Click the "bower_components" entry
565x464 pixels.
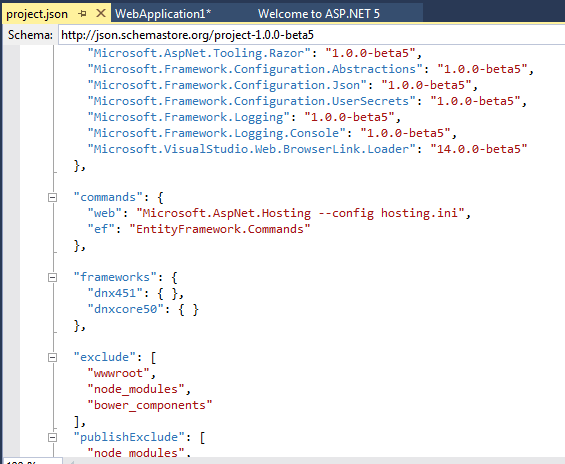[x=150, y=405]
